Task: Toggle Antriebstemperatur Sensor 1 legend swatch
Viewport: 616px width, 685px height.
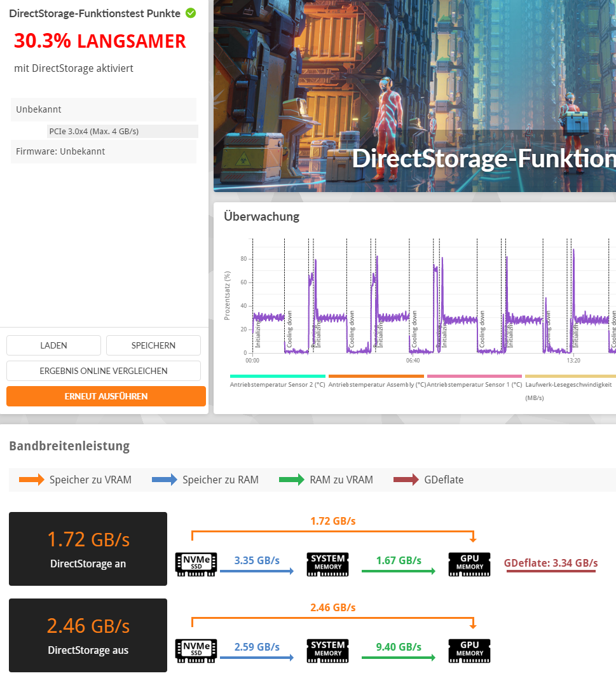Action: point(474,376)
